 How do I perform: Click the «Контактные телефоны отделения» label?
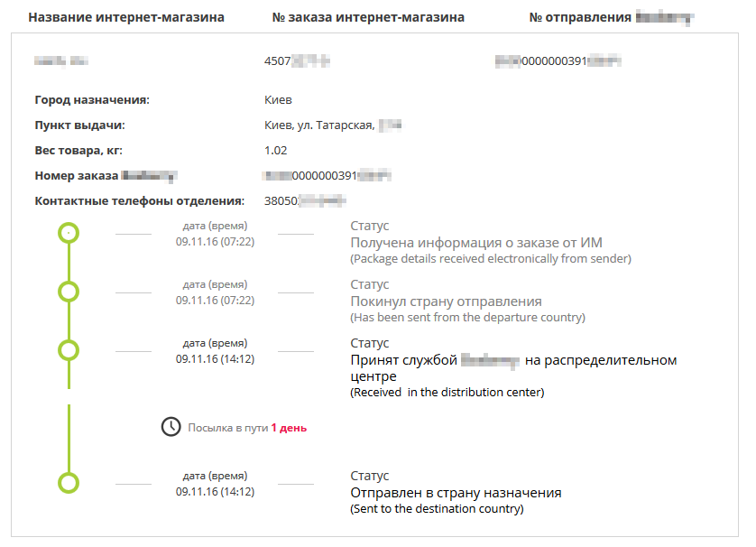[x=140, y=200]
